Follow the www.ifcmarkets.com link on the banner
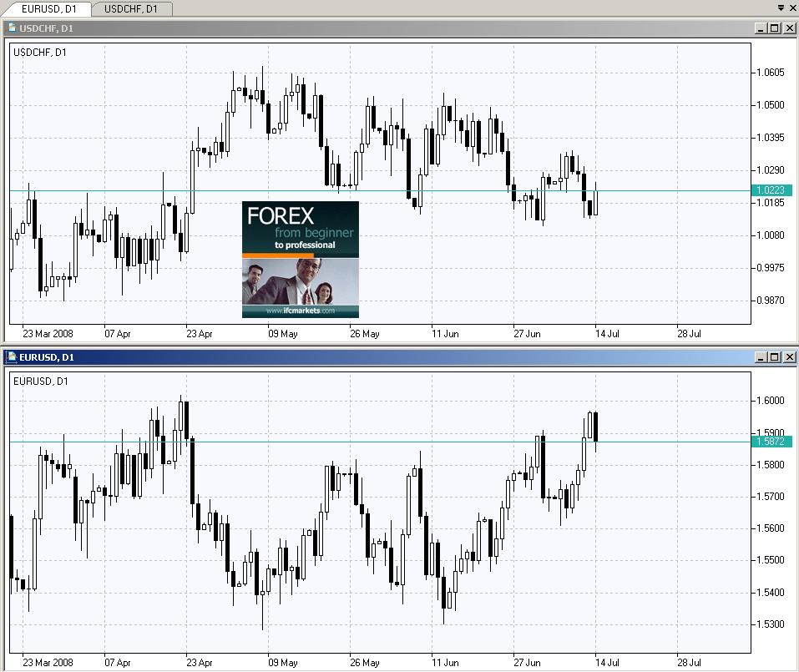Screen dimensions: 799x672 (x=300, y=311)
